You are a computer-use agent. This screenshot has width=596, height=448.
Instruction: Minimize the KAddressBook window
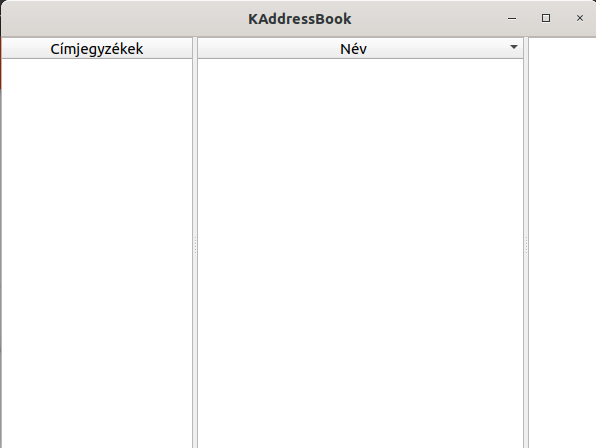pyautogui.click(x=512, y=18)
